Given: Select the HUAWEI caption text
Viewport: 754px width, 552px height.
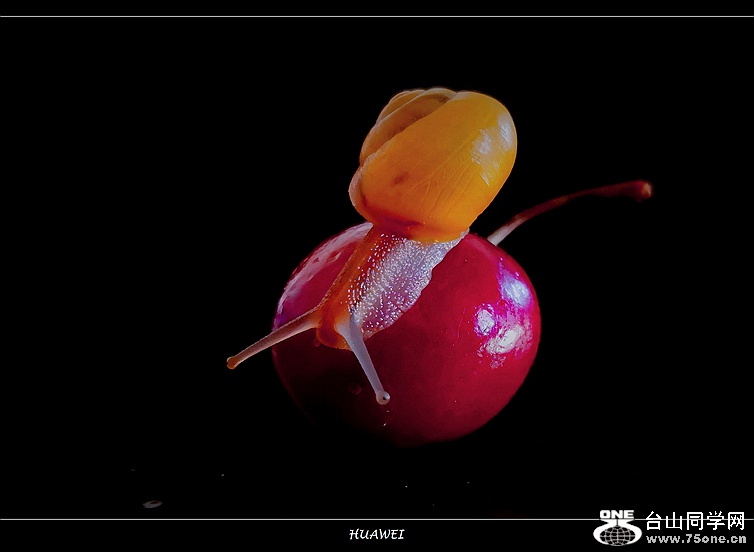Looking at the screenshot, I should click(376, 535).
